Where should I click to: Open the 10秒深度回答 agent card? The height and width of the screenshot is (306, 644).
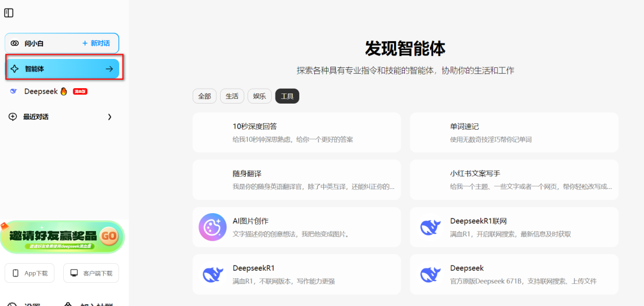[296, 133]
